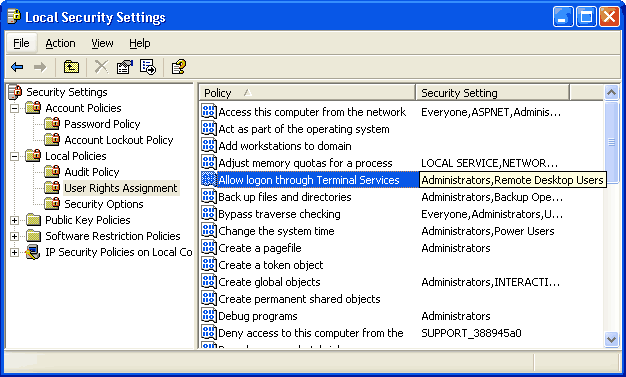Click the Public Key Policies folder icon
The image size is (626, 377).
point(33,220)
